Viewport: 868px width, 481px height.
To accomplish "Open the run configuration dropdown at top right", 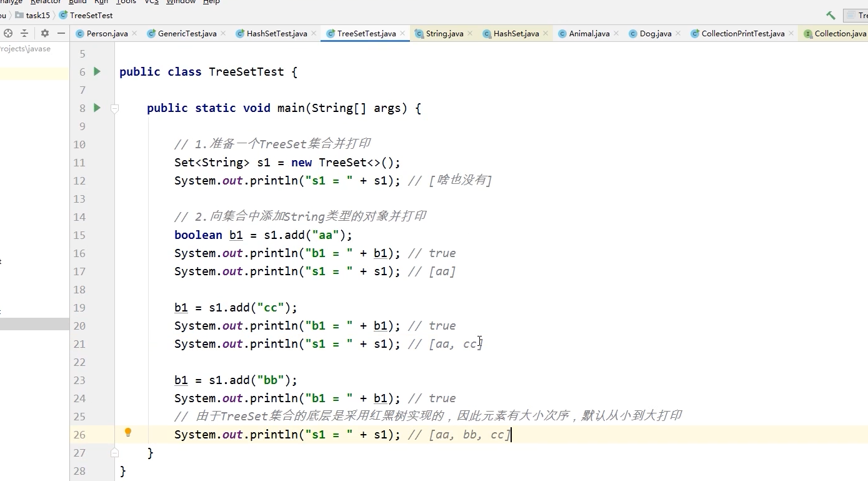I will tap(856, 15).
